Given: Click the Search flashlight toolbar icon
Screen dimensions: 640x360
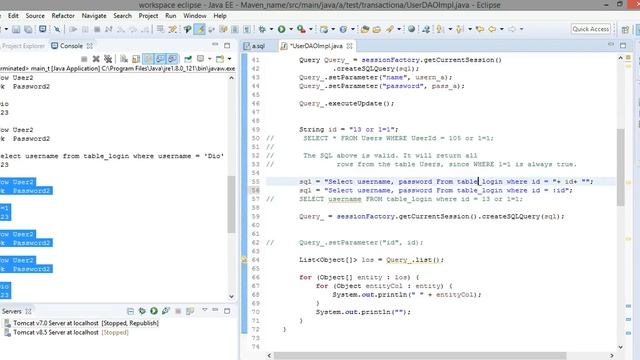Looking at the screenshot, I should click(x=390, y=29).
